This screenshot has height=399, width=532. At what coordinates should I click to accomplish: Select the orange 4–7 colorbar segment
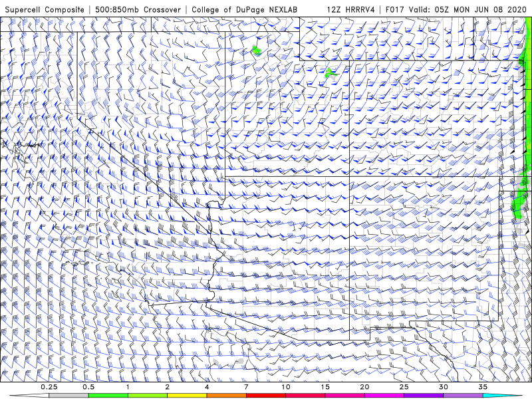(226, 396)
